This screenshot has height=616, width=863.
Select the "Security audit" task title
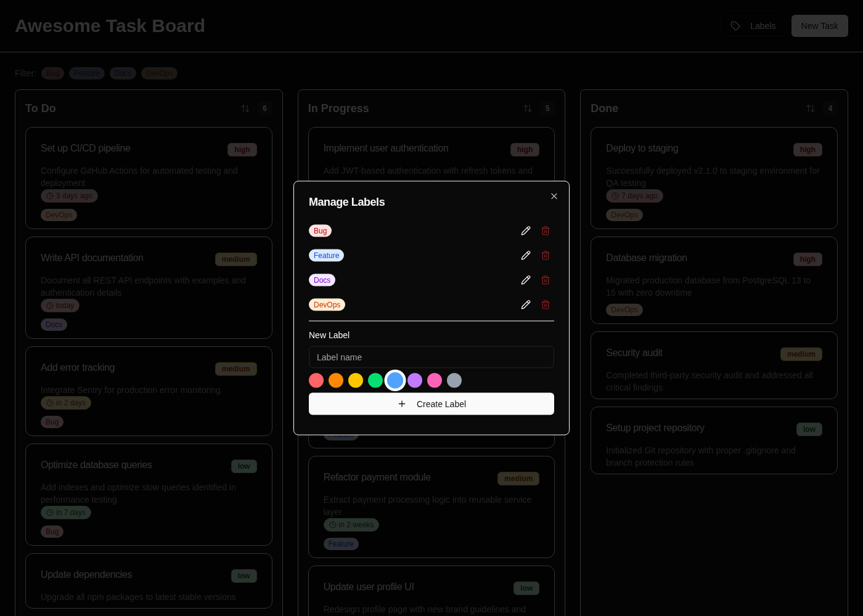click(x=634, y=353)
